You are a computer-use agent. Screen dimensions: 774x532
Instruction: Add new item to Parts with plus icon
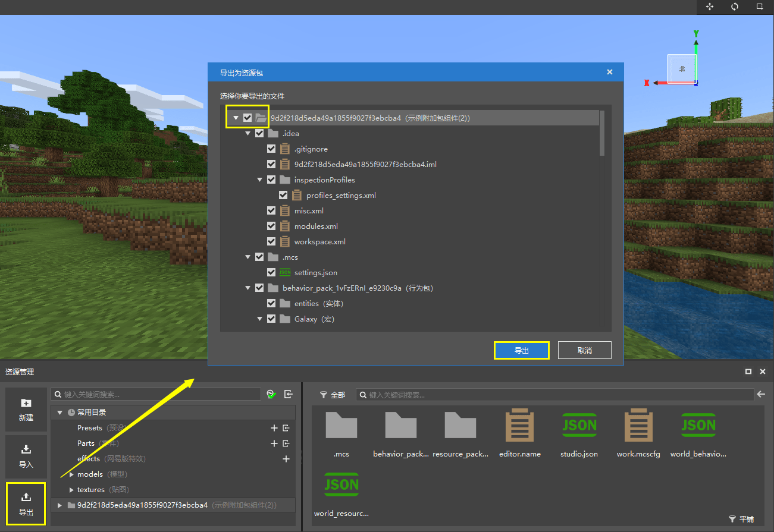tap(274, 443)
